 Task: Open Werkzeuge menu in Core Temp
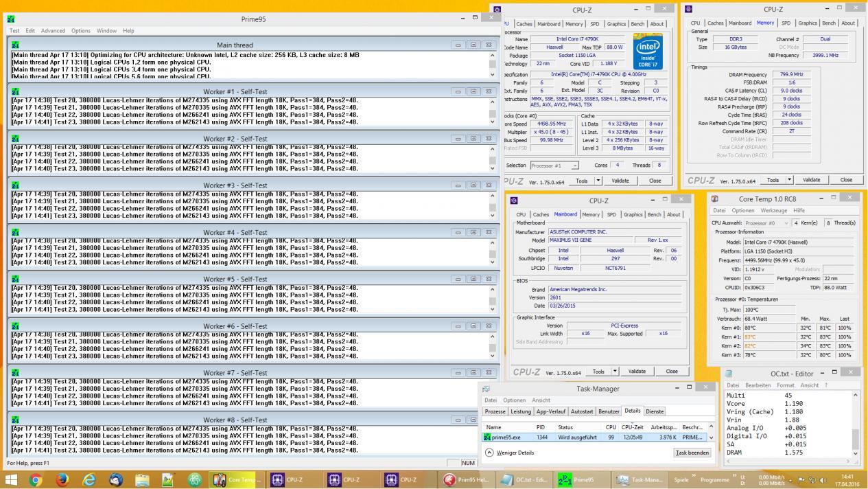(774, 211)
